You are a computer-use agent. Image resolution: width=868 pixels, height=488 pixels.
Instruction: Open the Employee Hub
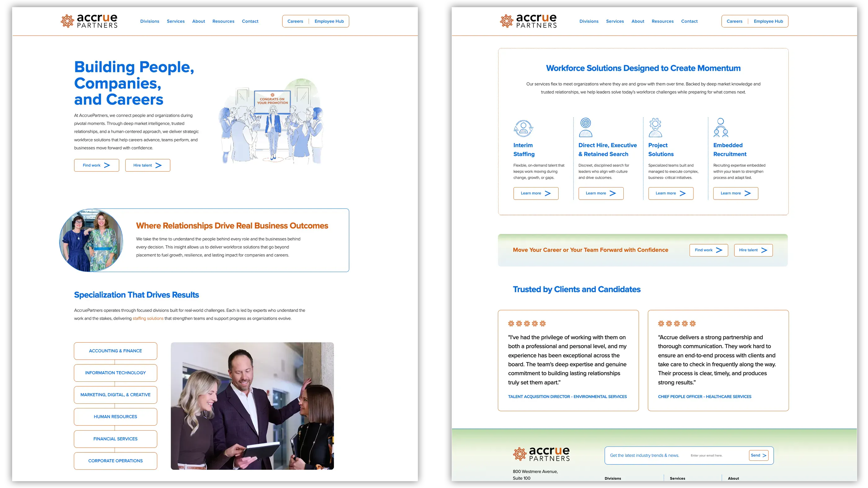click(x=329, y=21)
